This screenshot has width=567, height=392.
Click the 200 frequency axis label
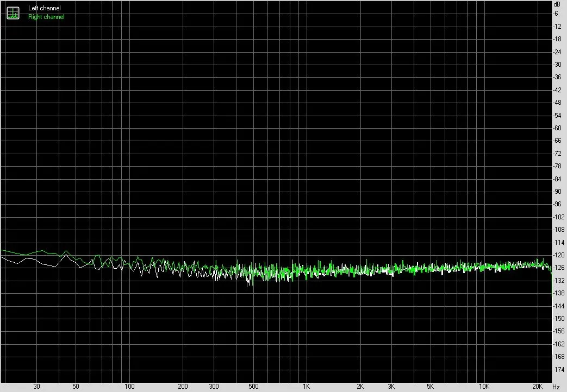click(x=183, y=387)
